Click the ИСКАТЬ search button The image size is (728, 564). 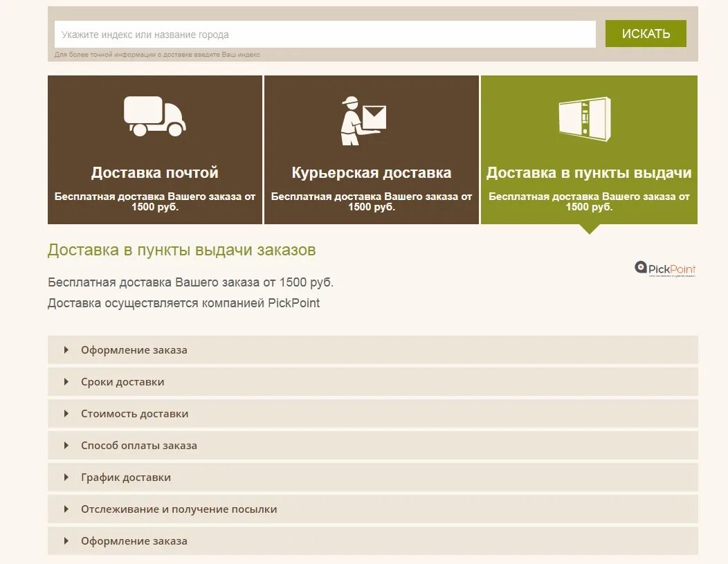(646, 33)
